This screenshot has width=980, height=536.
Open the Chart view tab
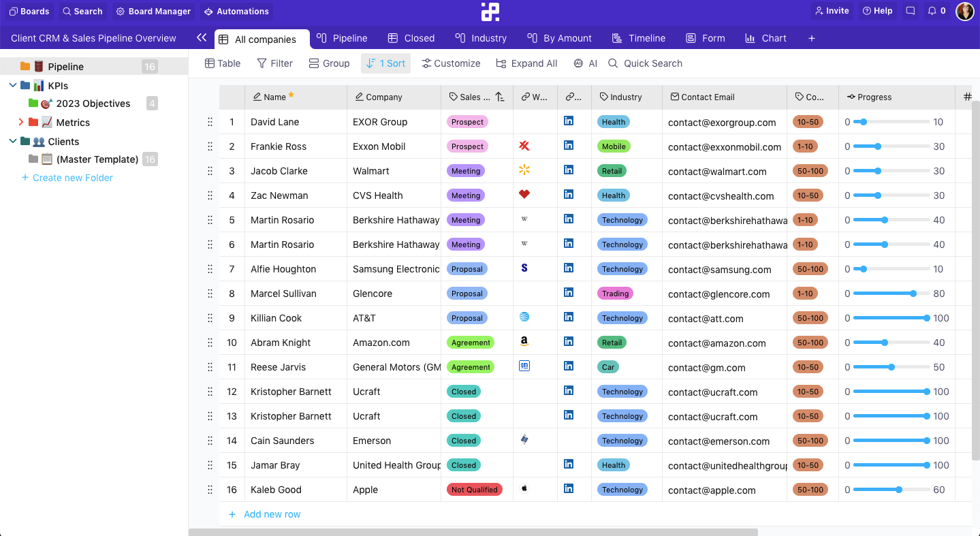[x=765, y=38]
